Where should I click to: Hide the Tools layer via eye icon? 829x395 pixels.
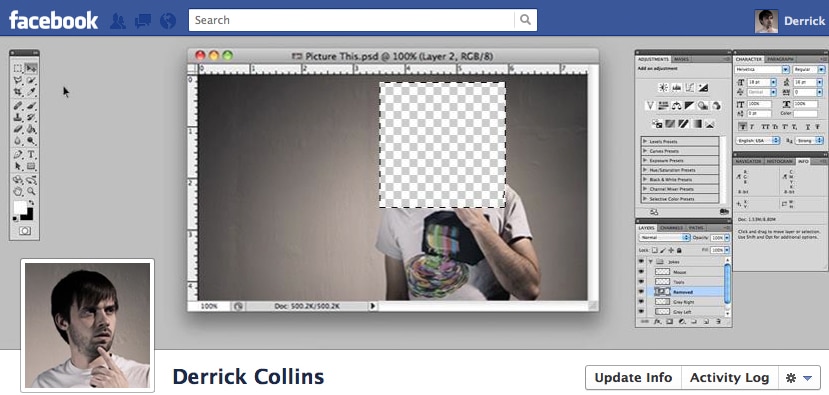[x=642, y=282]
